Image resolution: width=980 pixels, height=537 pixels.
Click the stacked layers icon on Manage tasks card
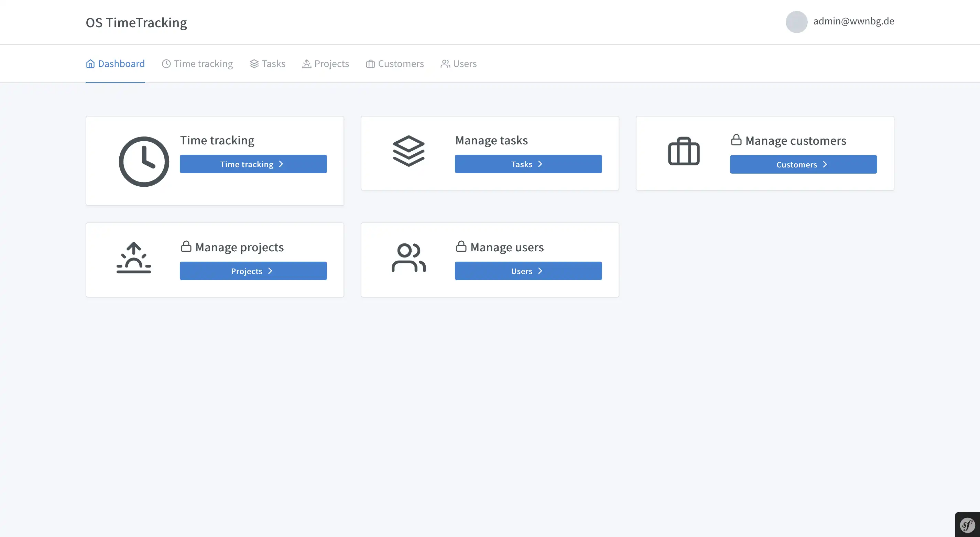[409, 151]
